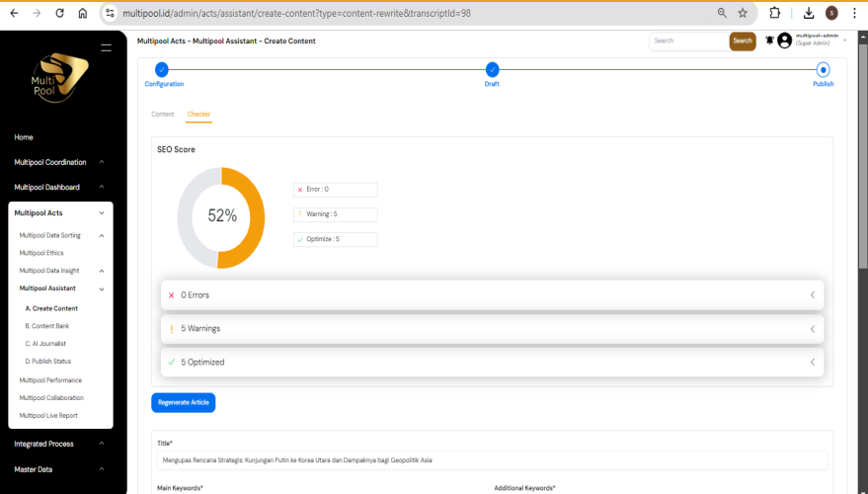The width and height of the screenshot is (868, 494).
Task: Open Multipool Live Report menu item
Action: click(x=48, y=416)
